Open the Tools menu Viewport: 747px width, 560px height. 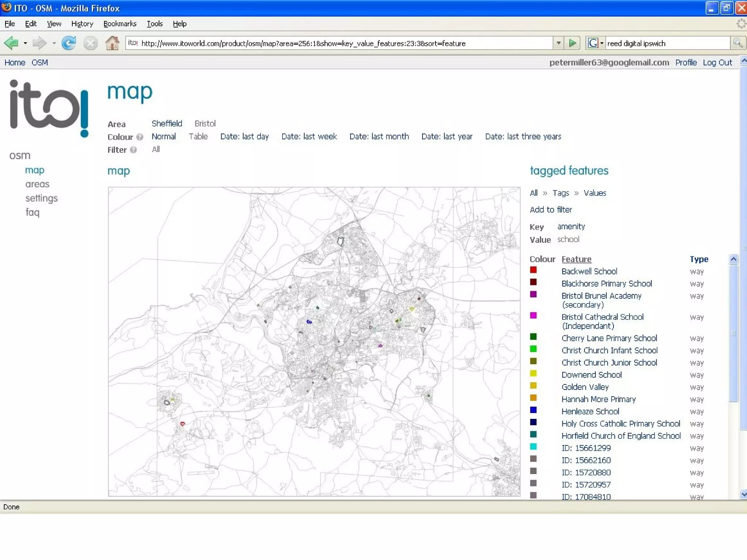click(x=155, y=24)
